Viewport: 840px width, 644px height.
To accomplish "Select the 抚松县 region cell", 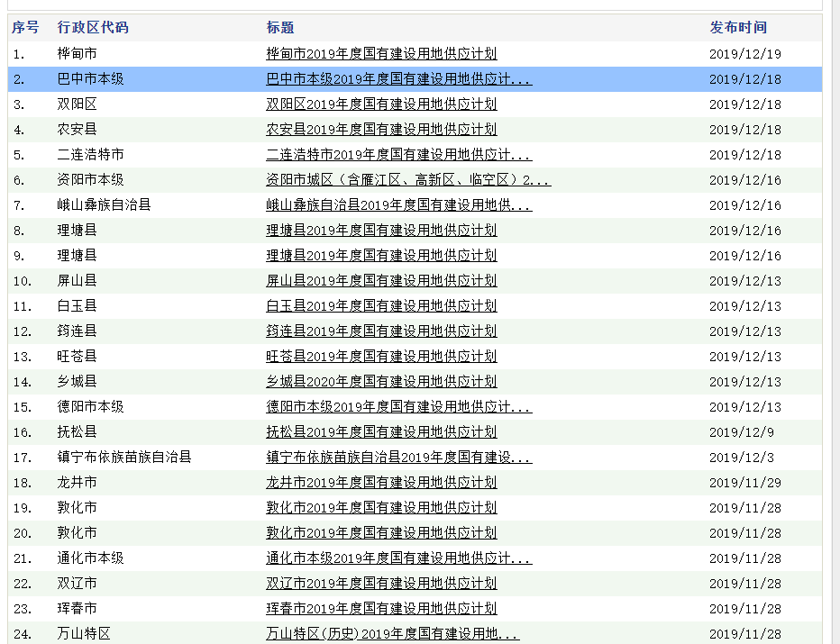I will pyautogui.click(x=78, y=432).
